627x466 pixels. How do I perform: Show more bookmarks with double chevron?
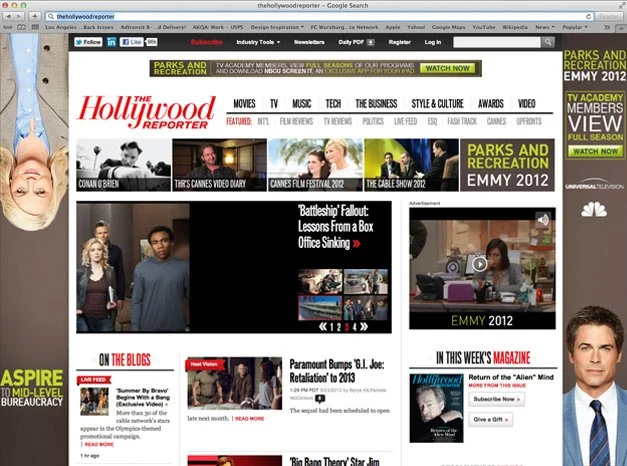pos(607,27)
